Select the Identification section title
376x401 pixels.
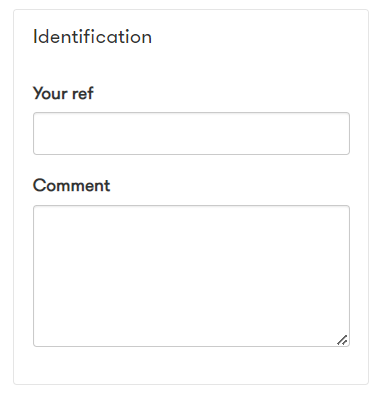[92, 37]
